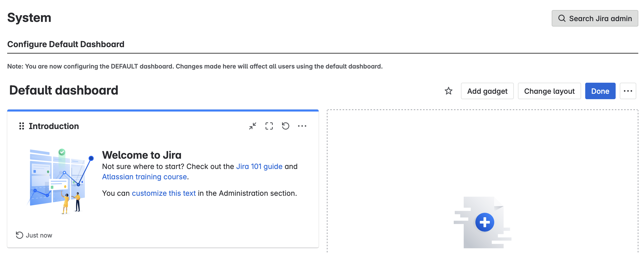Image resolution: width=644 pixels, height=254 pixels.
Task: Open the dashboard more options menu
Action: tap(628, 91)
